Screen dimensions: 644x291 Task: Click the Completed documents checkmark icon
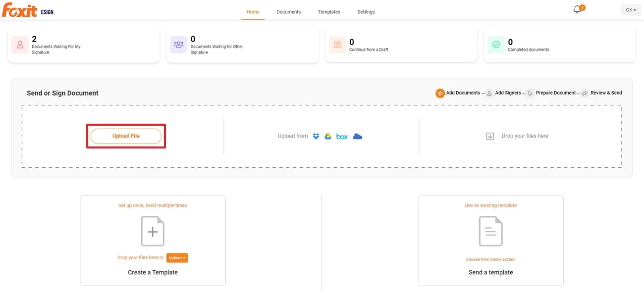496,45
